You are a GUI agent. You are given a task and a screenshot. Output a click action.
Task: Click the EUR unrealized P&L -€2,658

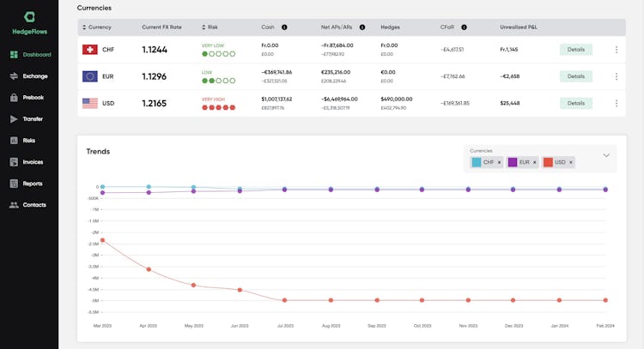click(x=510, y=76)
